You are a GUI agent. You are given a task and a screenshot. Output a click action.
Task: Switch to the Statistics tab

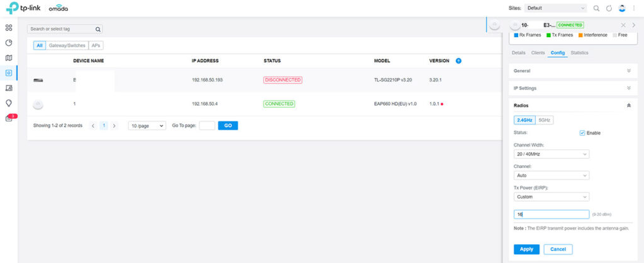(x=579, y=53)
